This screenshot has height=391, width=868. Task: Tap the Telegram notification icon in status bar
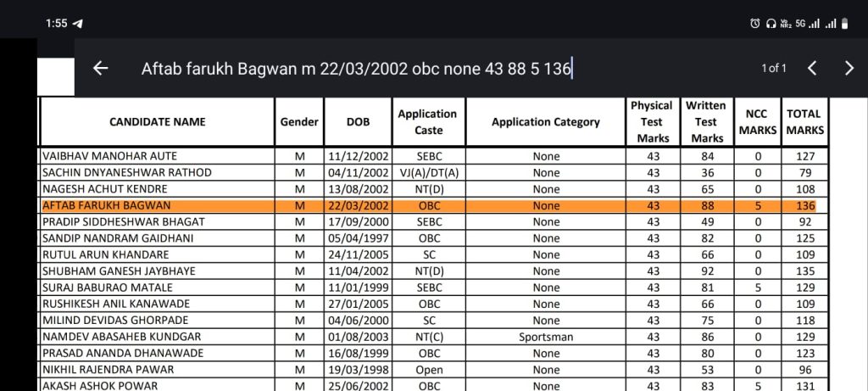pos(78,23)
